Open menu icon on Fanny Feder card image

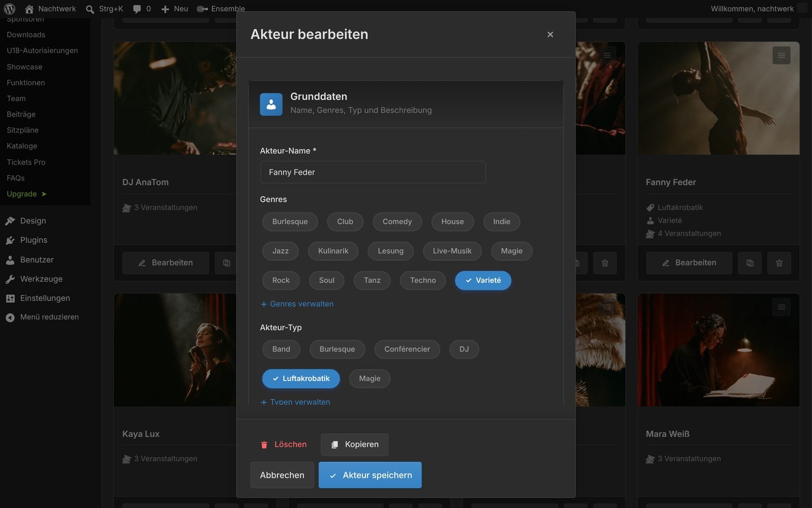782,55
